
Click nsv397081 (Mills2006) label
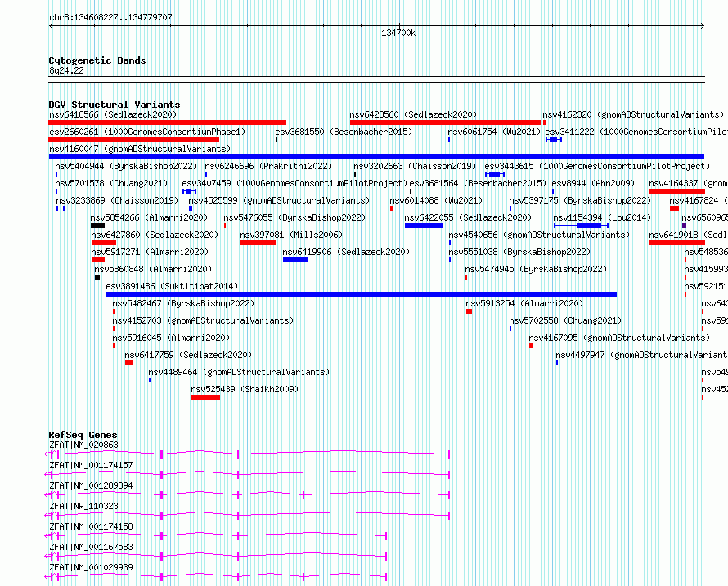pyautogui.click(x=291, y=235)
